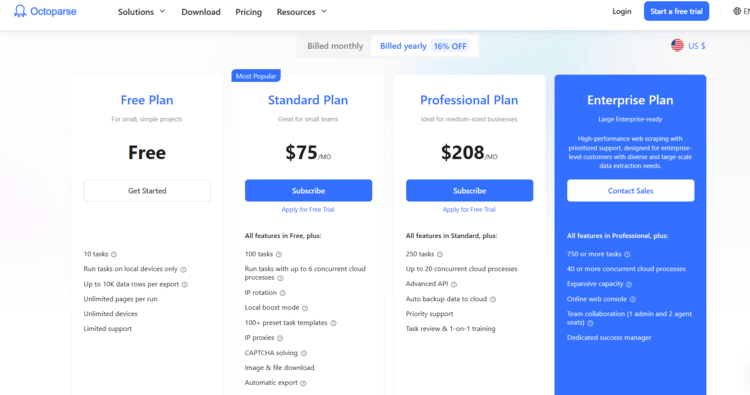Click 'All features in Professional, plus:' text
This screenshot has width=750, height=395.
(x=618, y=236)
